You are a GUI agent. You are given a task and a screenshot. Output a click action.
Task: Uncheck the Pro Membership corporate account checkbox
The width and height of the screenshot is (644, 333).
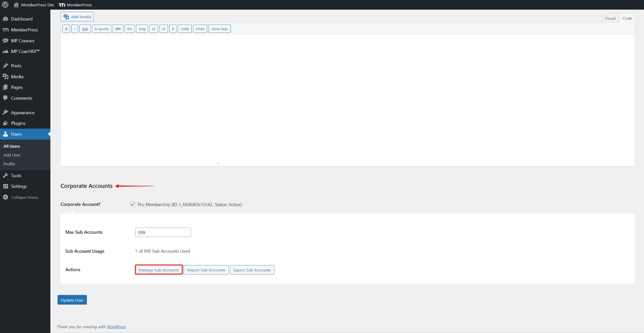(x=132, y=204)
